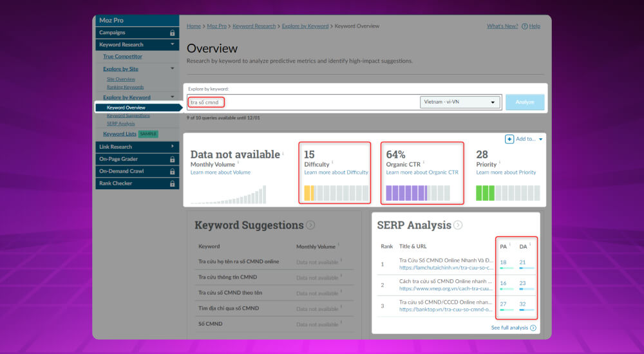Open the Campaigns sidebar section
Image resolution: width=644 pixels, height=354 pixels.
[137, 32]
